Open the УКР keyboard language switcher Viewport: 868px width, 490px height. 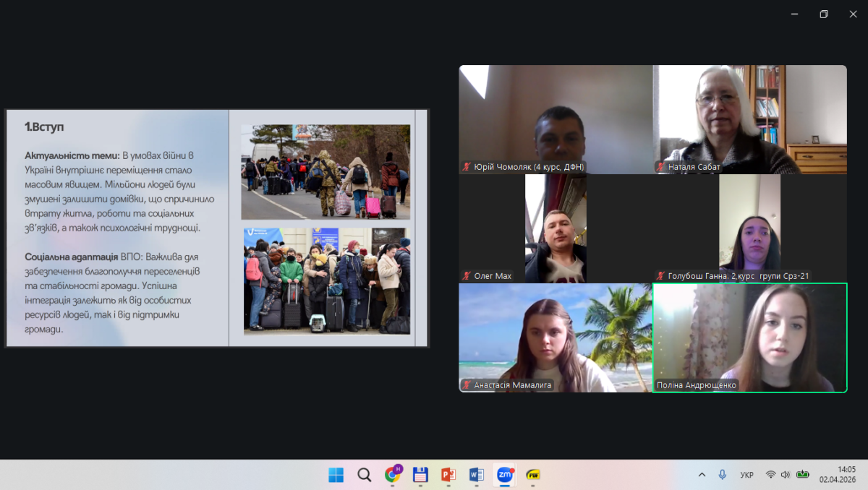pos(746,475)
